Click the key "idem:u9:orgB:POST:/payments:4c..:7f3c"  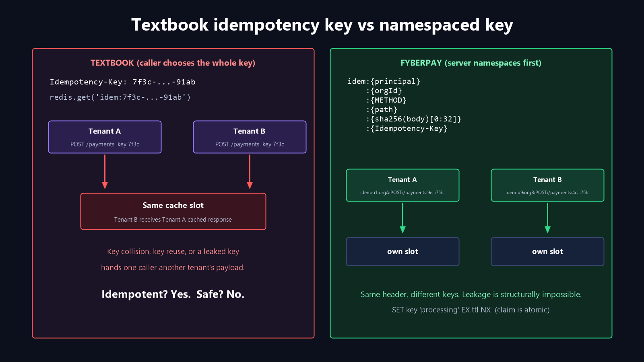pyautogui.click(x=547, y=193)
